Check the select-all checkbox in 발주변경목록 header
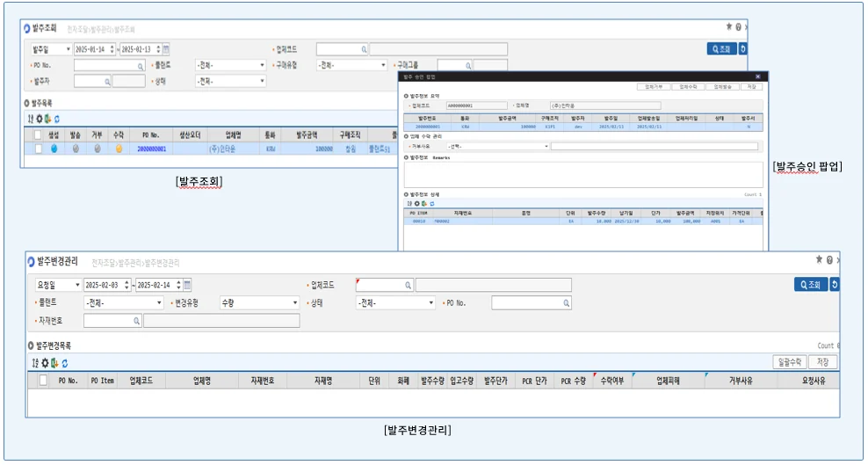The width and height of the screenshot is (868, 465). [43, 381]
